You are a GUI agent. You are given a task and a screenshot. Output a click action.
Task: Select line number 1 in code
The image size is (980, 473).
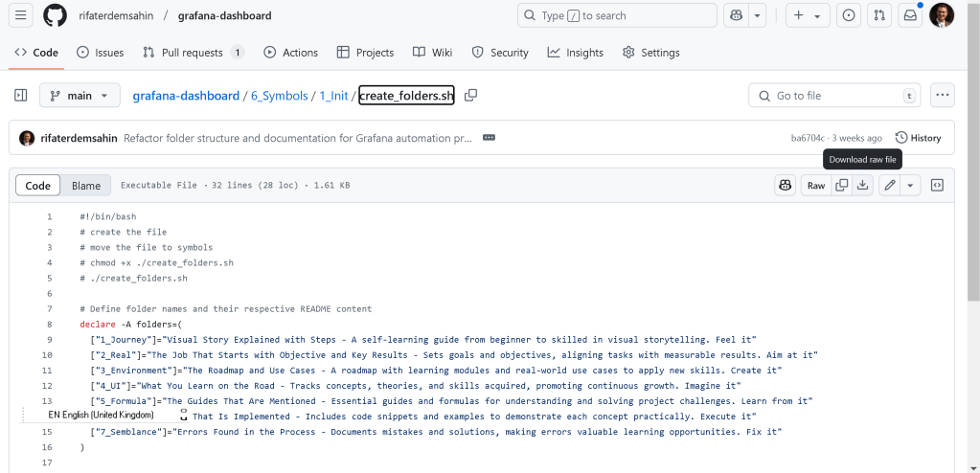point(50,216)
